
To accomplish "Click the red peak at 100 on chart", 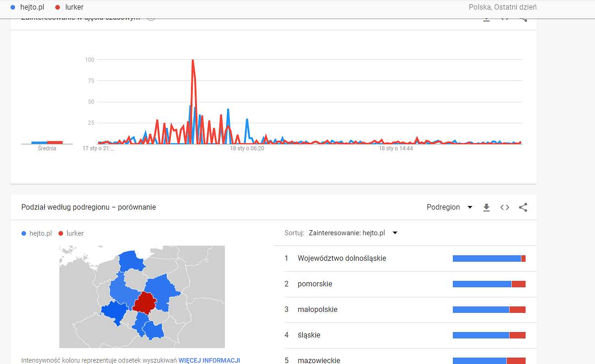I will [x=193, y=61].
